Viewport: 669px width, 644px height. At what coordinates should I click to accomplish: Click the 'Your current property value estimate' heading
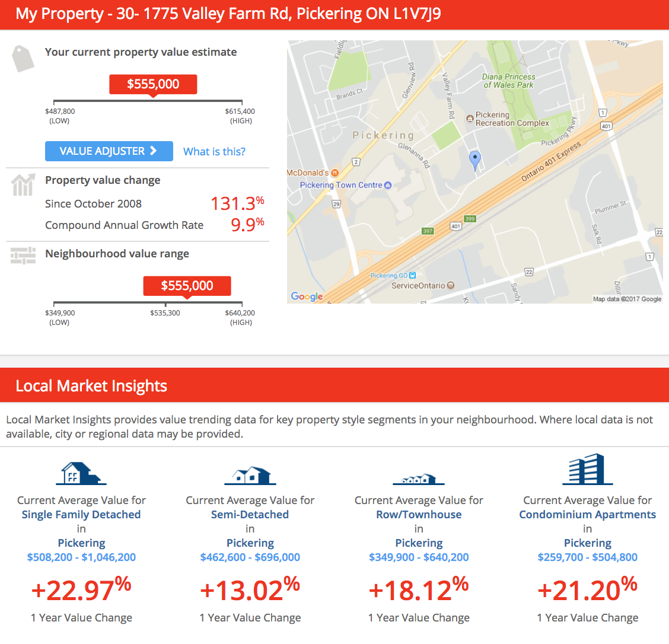click(x=141, y=52)
